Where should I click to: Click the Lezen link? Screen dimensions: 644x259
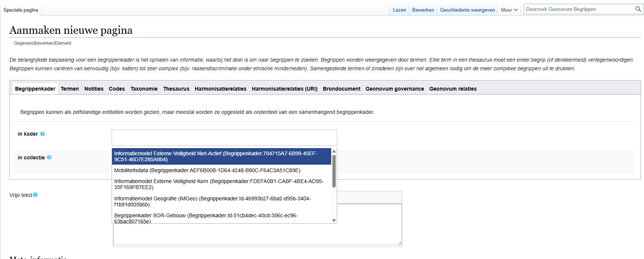(399, 10)
